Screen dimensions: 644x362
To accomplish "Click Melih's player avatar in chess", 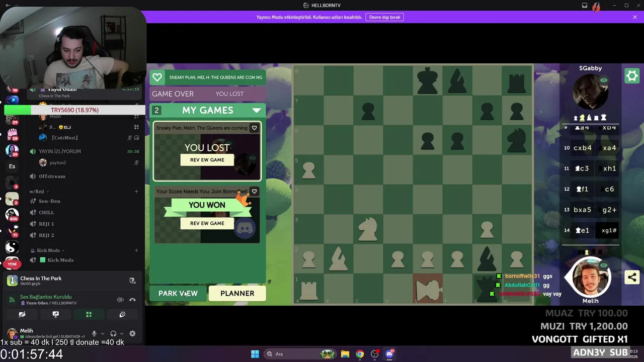I will pos(590,278).
